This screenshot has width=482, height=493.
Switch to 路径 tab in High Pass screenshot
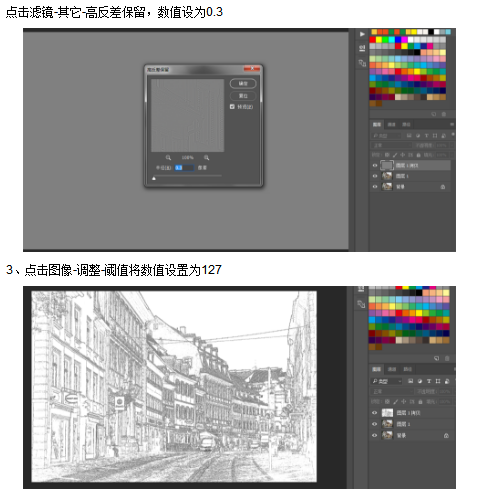(x=406, y=125)
